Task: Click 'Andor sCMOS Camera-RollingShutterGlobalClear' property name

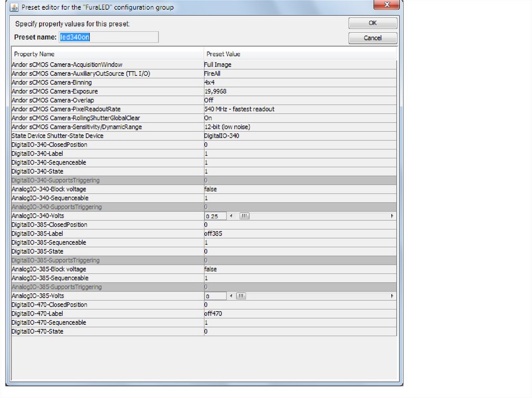Action: 76,118
